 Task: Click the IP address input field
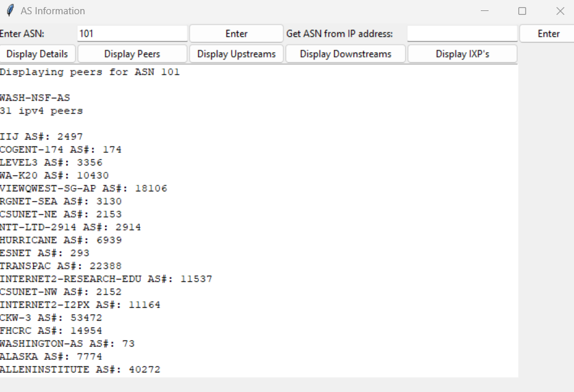click(462, 34)
